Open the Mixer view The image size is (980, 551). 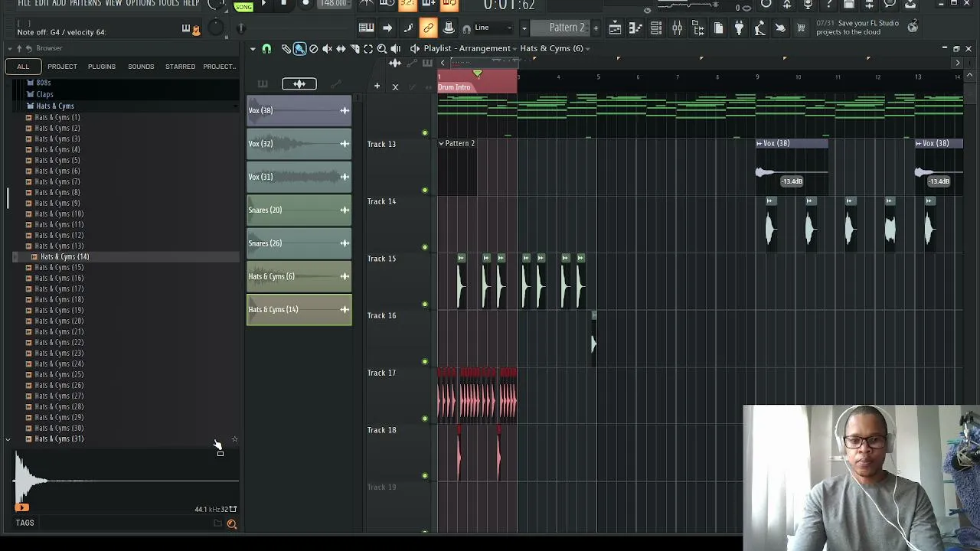[677, 28]
